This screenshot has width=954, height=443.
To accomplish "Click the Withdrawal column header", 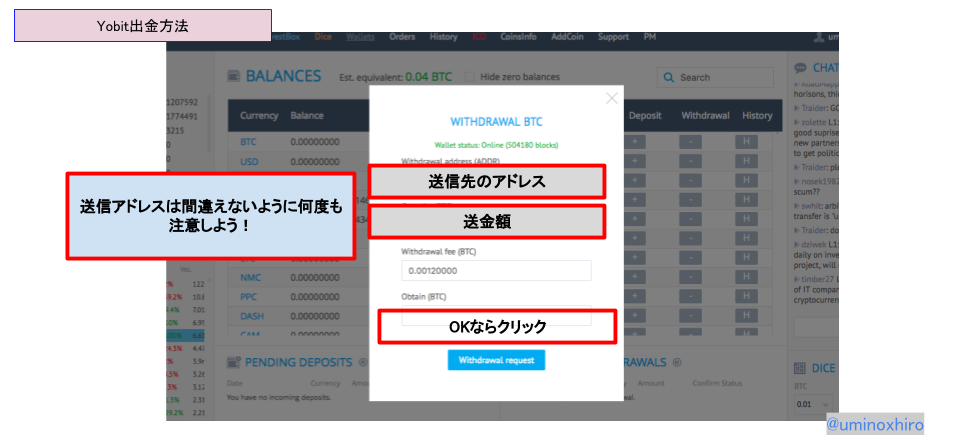I will click(x=705, y=116).
